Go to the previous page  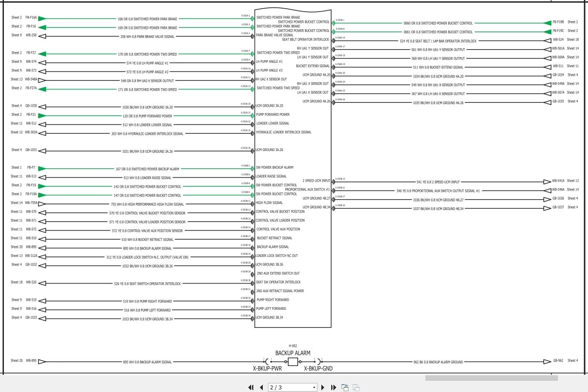click(261, 388)
